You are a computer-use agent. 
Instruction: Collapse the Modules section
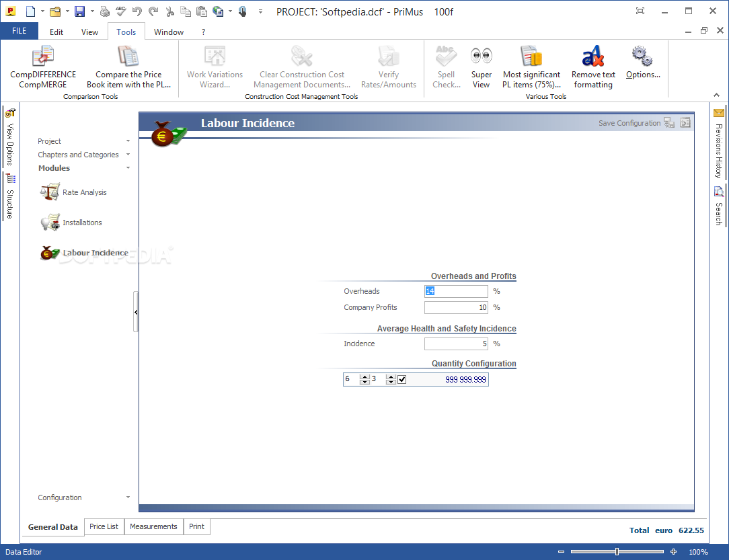83,168
